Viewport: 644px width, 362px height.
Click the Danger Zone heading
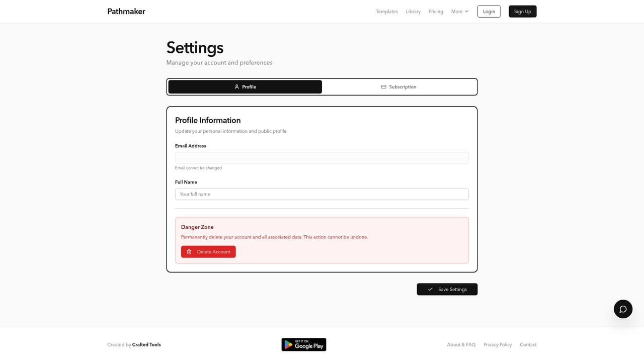(x=197, y=227)
